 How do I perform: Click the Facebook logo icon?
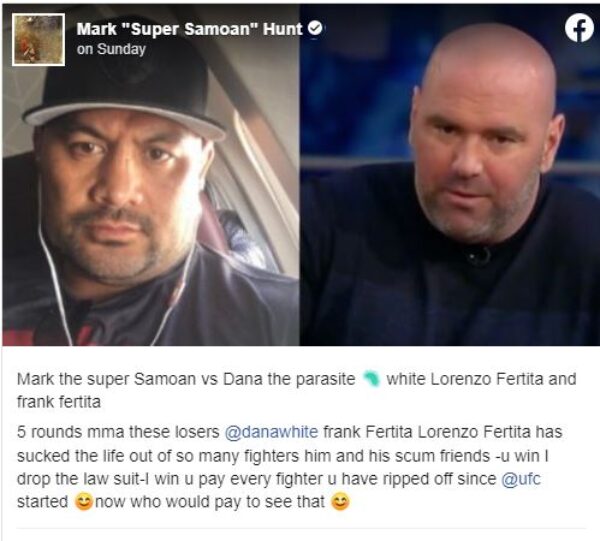pos(579,28)
